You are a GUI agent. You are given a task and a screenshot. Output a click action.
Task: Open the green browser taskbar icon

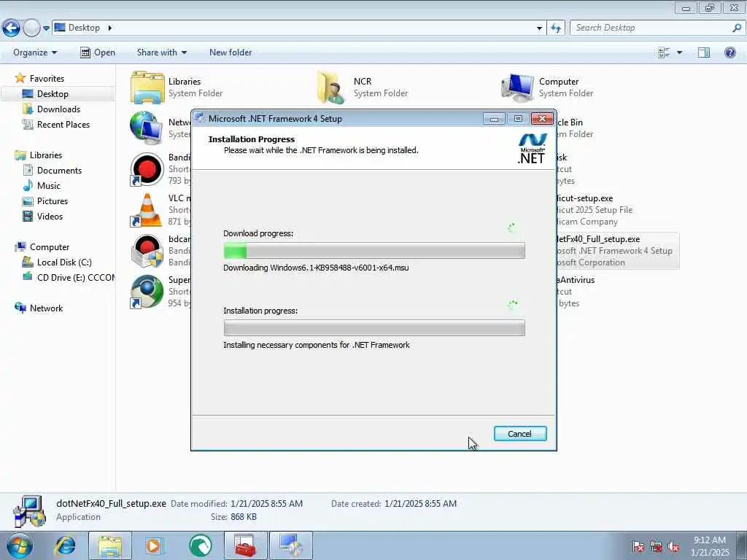point(201,545)
